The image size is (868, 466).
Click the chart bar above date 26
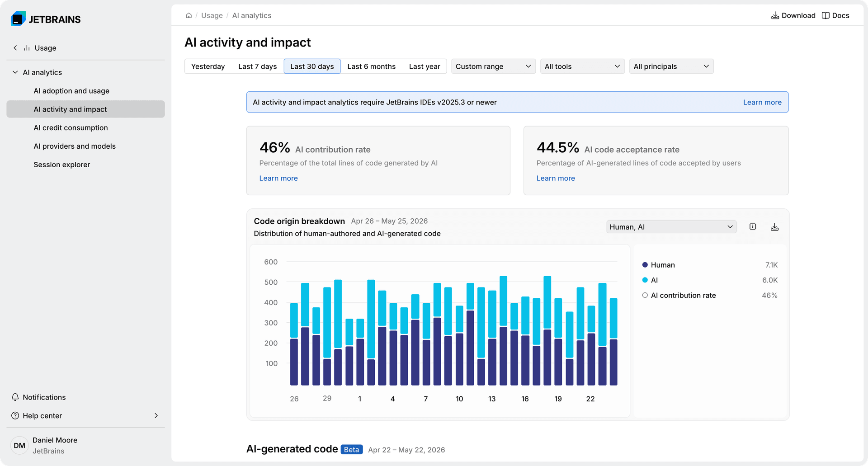294,344
